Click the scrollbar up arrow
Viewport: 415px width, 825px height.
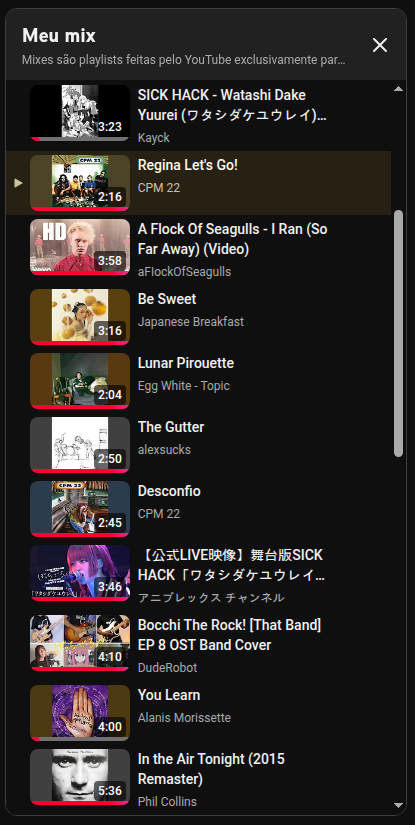(x=398, y=88)
